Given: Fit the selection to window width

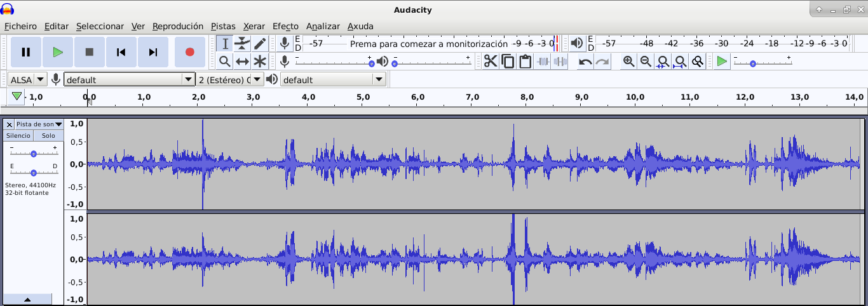Looking at the screenshot, I should tap(663, 61).
